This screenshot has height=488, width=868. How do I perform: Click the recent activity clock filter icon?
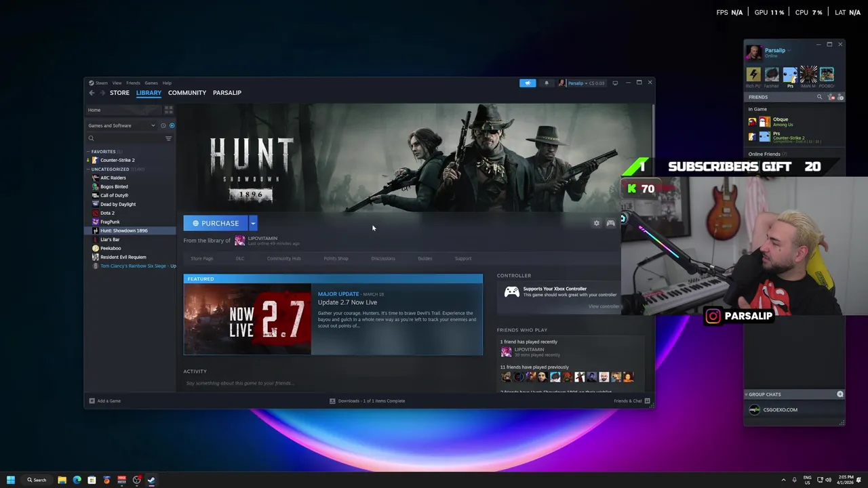[163, 125]
